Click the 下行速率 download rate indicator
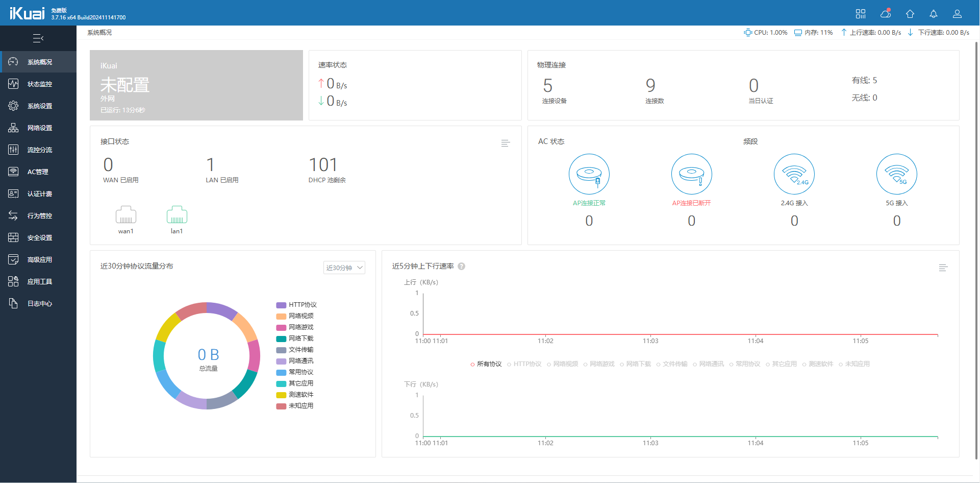 coord(939,32)
